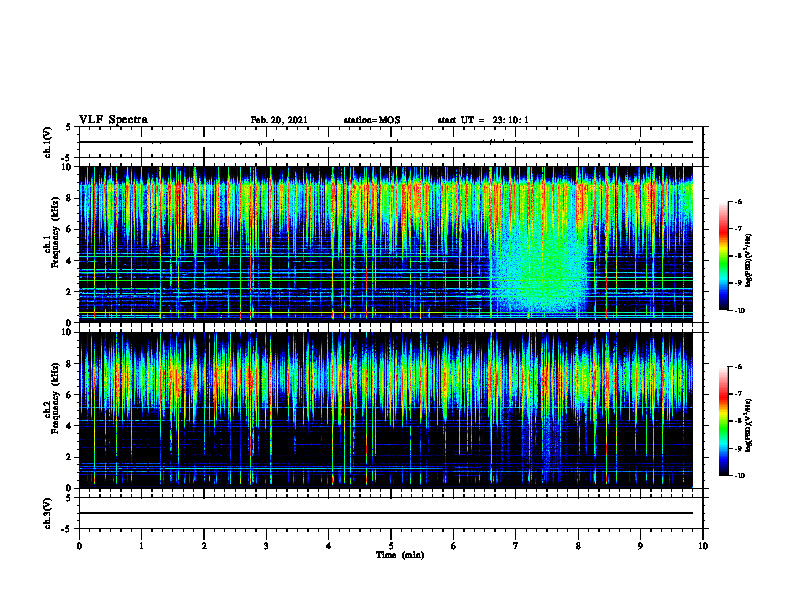792x612 pixels.
Task: Click the "-10" tick on ch.1 colorbar
Action: (x=740, y=311)
